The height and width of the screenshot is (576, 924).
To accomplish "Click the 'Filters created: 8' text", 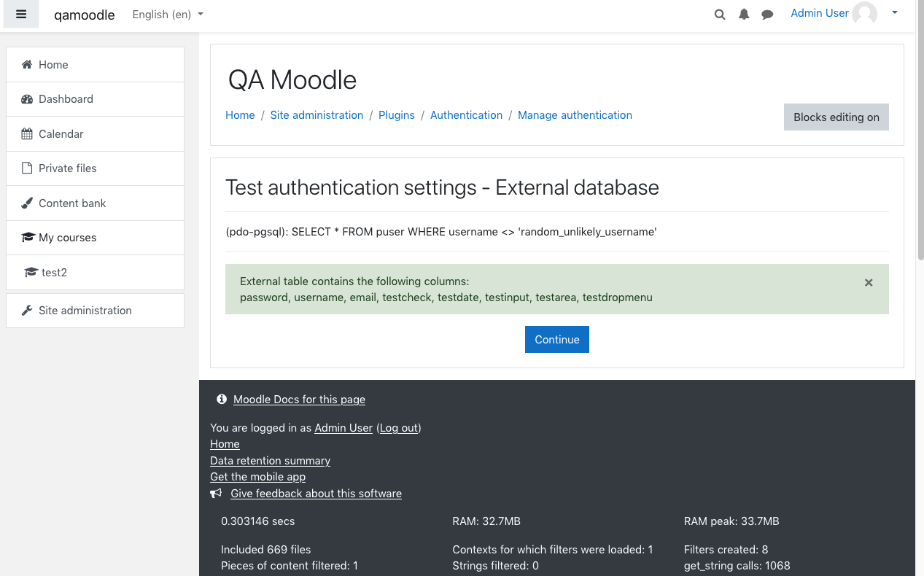I will point(726,550).
